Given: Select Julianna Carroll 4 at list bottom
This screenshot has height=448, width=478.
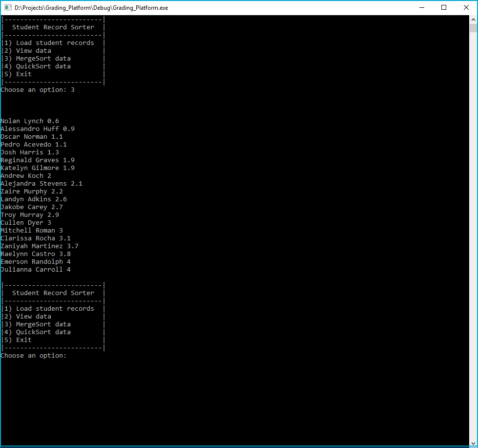Looking at the screenshot, I should 35,269.
